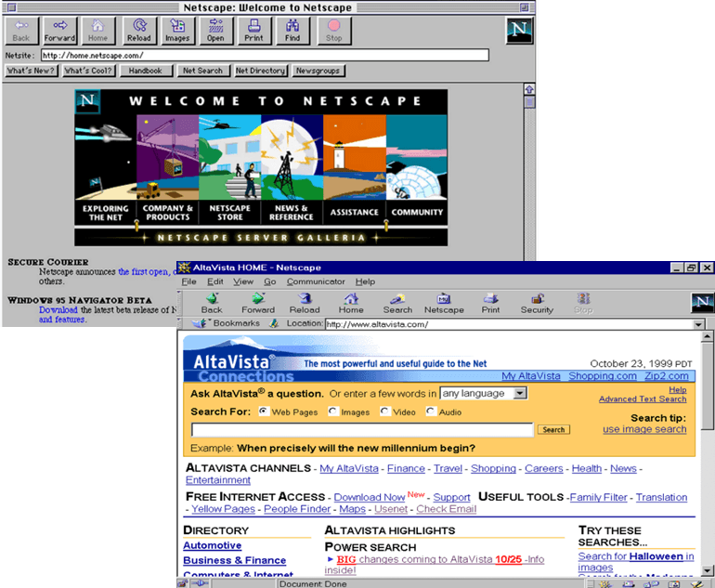715x588 pixels.
Task: Select the Audio radio button
Action: coord(430,411)
